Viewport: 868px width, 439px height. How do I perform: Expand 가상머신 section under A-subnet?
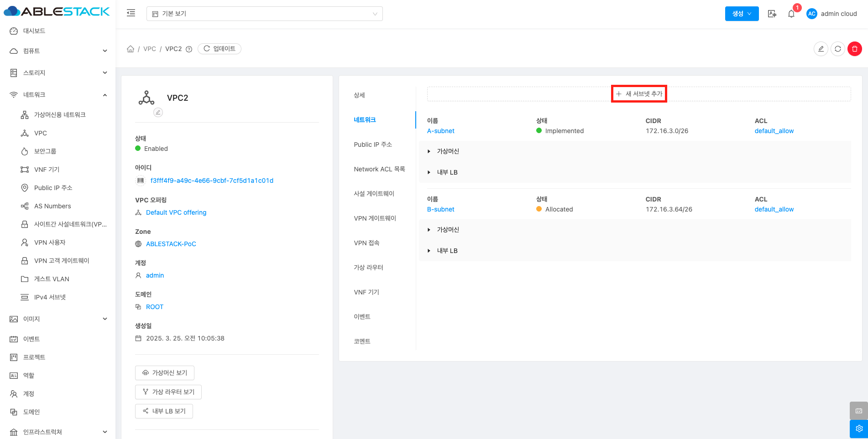click(x=429, y=151)
